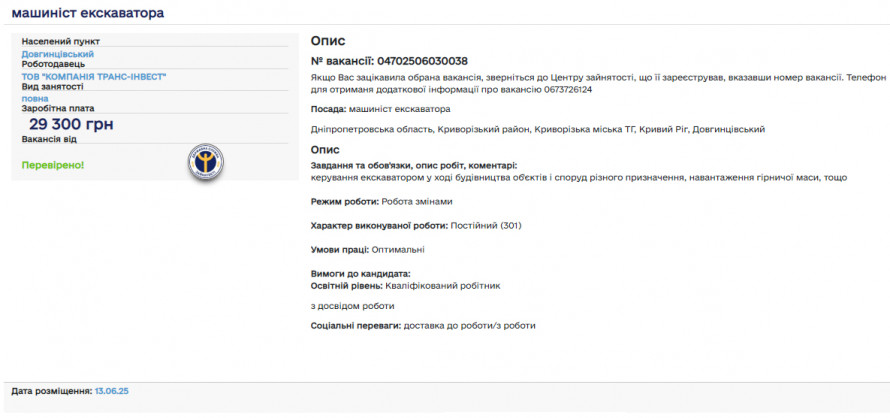Click the "повна" employment type link
The width and height of the screenshot is (890, 418).
pos(35,98)
